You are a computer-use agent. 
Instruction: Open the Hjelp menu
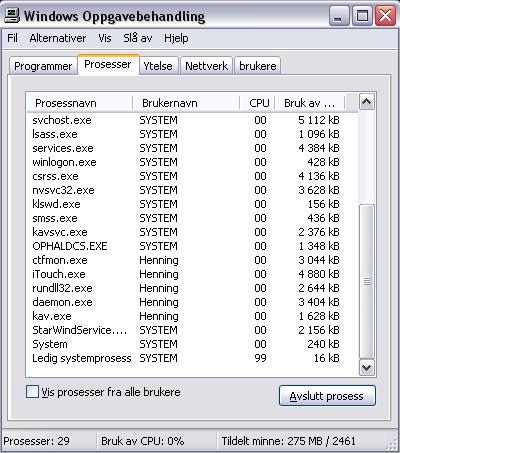pos(176,38)
